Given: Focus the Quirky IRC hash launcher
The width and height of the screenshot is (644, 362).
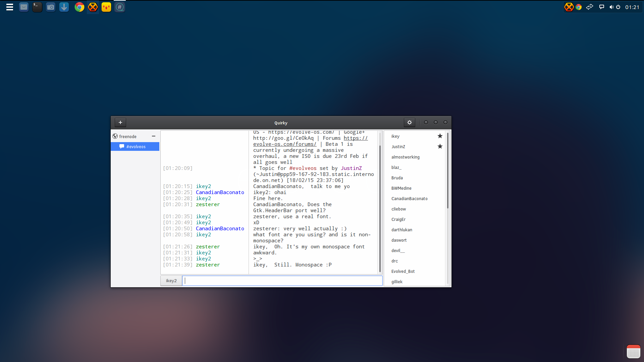Looking at the screenshot, I should (x=120, y=7).
